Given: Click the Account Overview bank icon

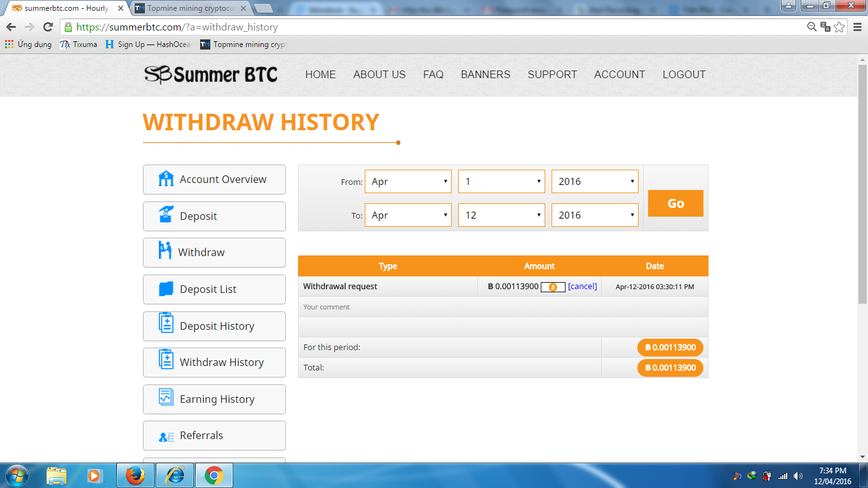Looking at the screenshot, I should click(166, 179).
